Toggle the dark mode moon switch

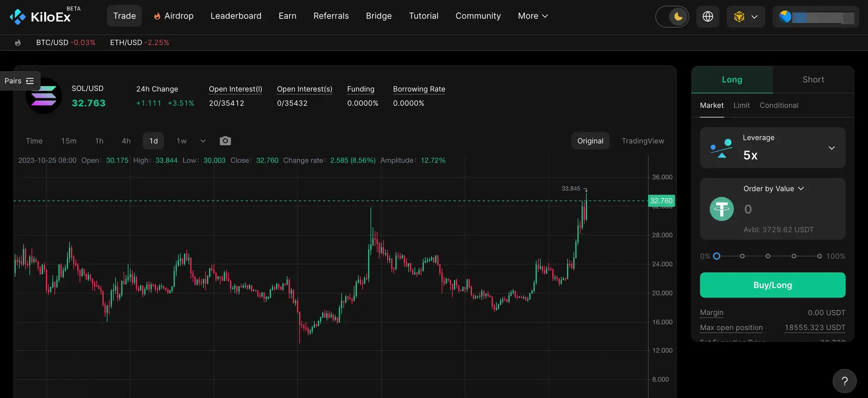[672, 17]
